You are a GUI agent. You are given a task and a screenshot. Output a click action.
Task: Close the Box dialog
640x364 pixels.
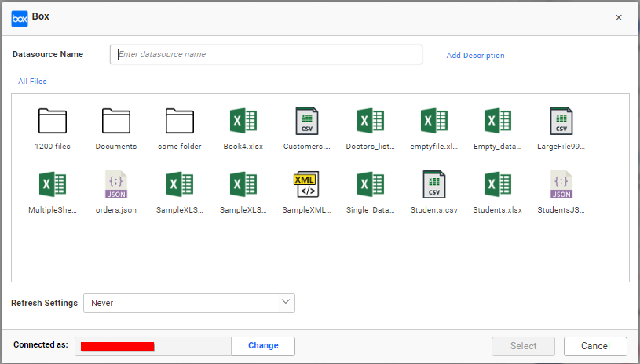coord(619,17)
